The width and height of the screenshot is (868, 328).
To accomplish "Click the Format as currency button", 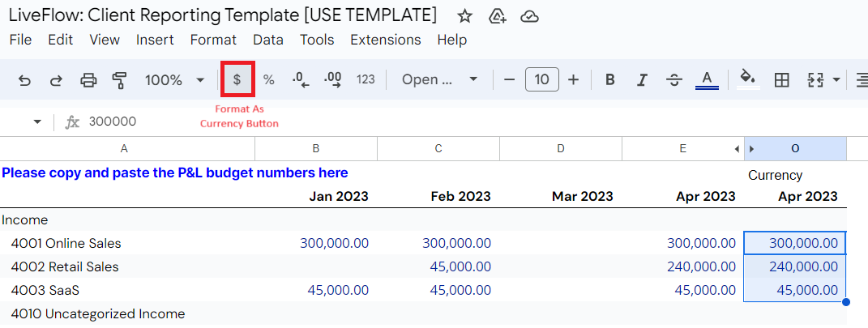I will 237,79.
